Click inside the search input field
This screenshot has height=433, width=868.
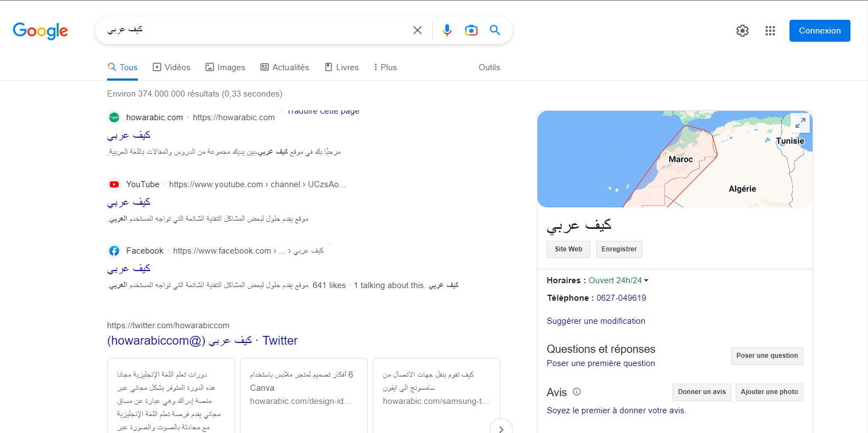tap(255, 30)
